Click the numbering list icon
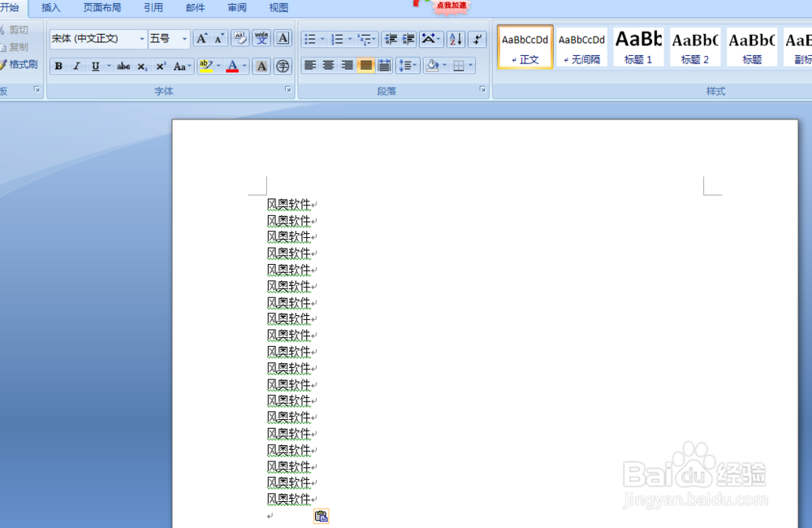Viewport: 812px width, 528px height. click(x=337, y=39)
